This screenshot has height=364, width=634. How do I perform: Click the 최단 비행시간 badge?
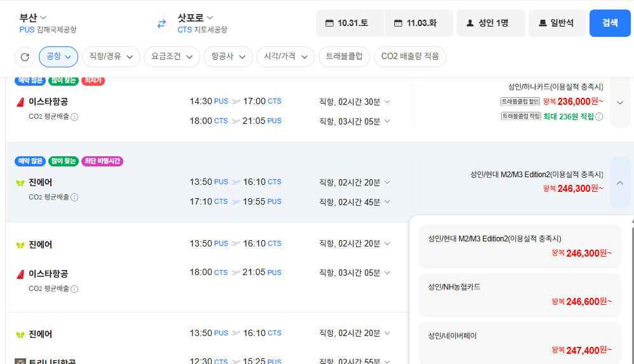102,161
